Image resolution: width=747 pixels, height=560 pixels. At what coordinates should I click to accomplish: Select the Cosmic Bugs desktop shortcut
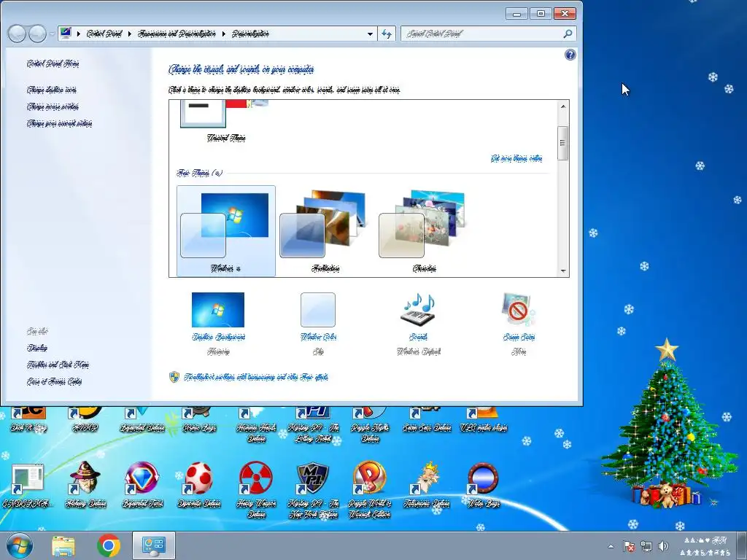[199, 421]
